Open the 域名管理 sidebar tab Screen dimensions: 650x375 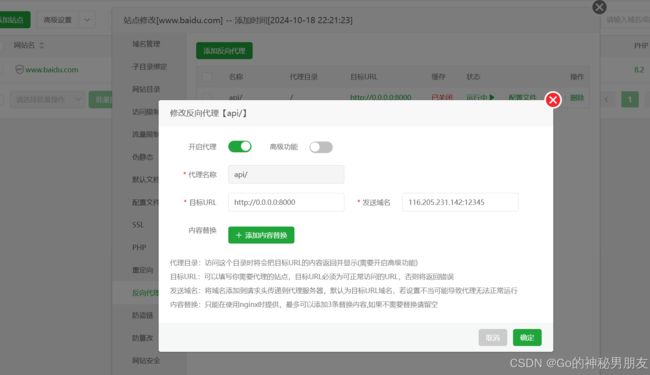pos(146,44)
